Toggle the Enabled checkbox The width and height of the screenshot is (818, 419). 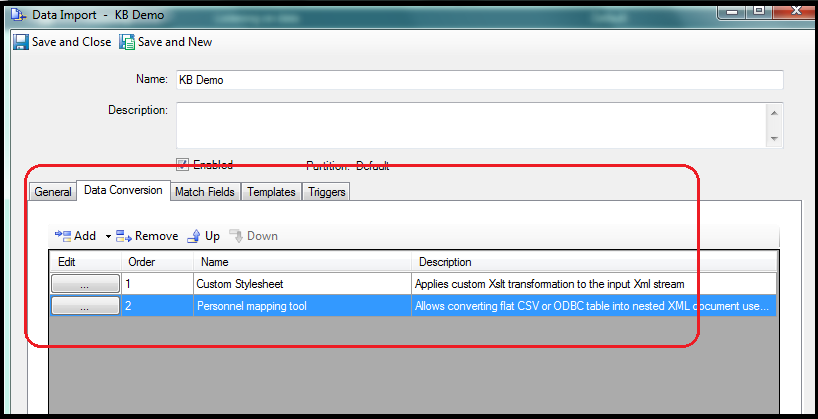(x=182, y=165)
